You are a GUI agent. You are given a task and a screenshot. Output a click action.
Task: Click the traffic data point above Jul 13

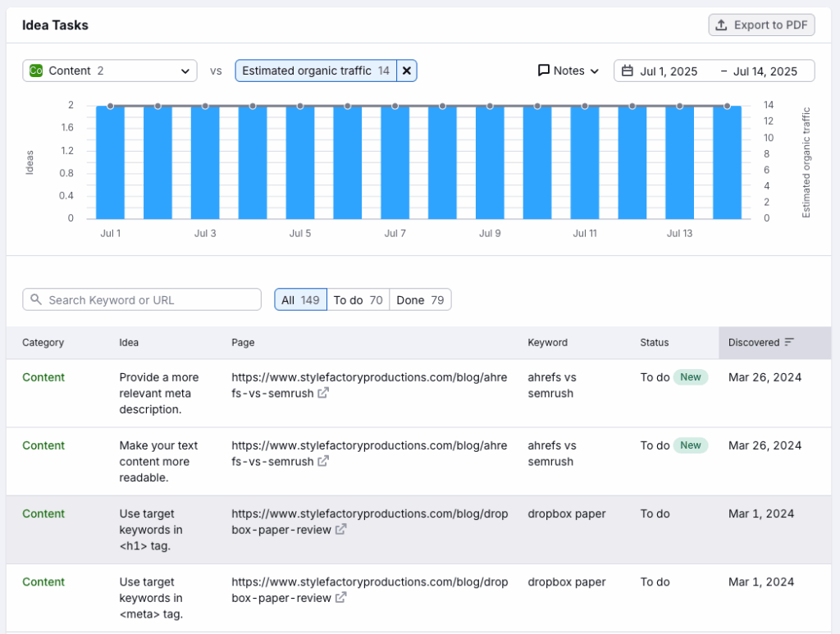click(x=680, y=106)
